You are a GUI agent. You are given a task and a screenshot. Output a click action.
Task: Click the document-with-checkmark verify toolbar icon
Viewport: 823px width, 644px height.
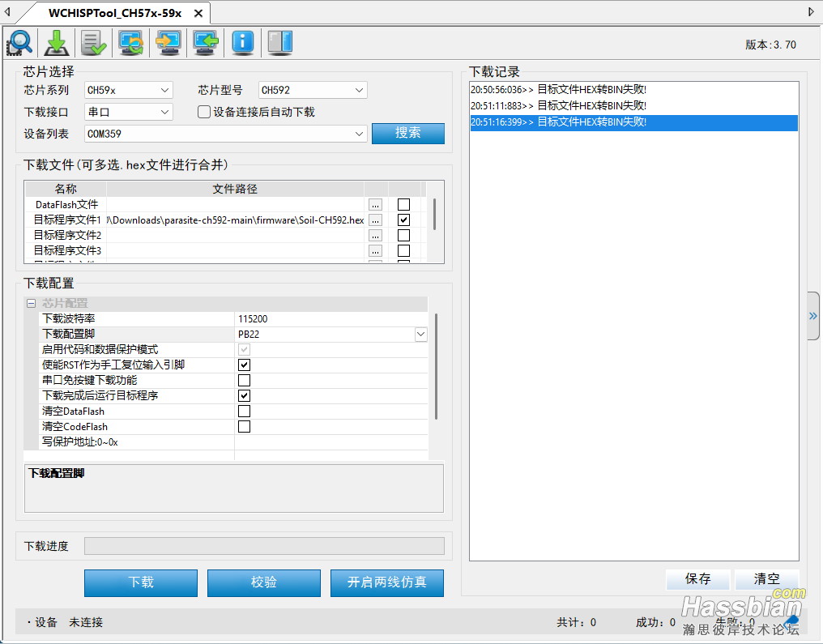coord(94,42)
